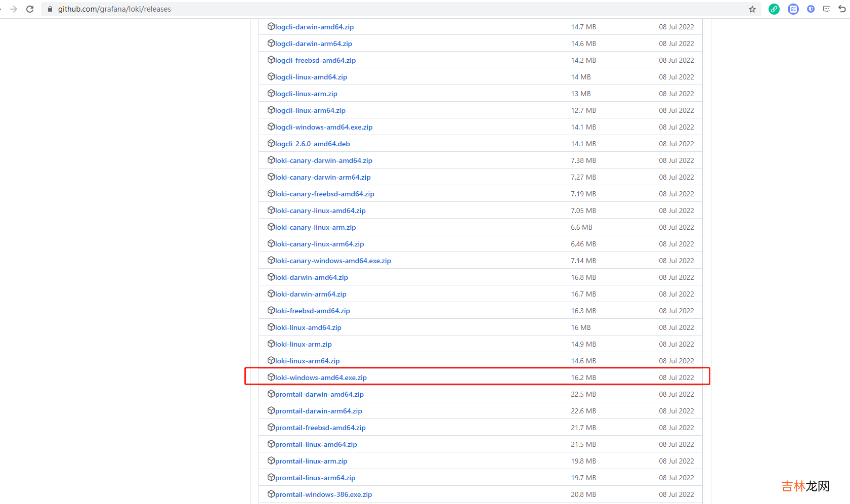Download promtail-freebsd-amd64.zip

pyautogui.click(x=320, y=428)
